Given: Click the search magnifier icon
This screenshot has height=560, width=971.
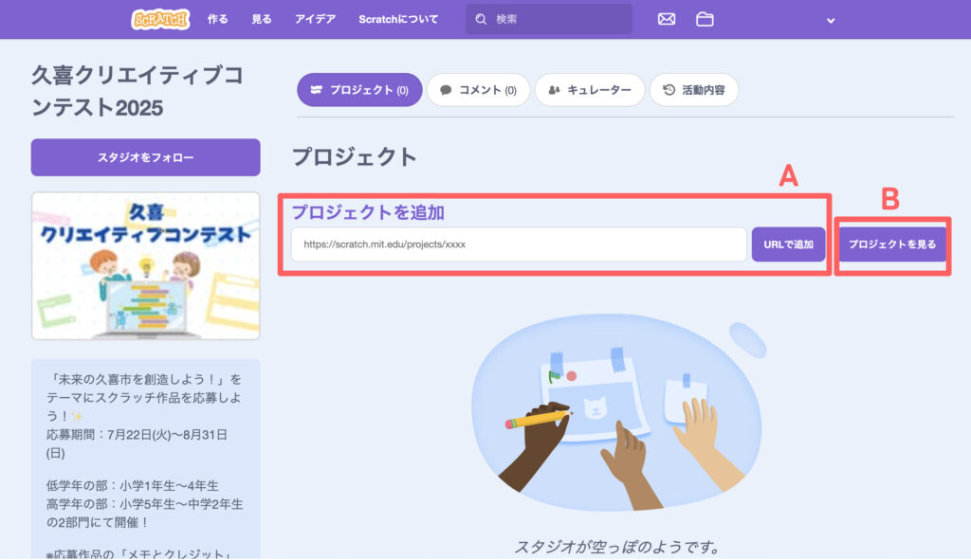Looking at the screenshot, I should click(x=481, y=19).
